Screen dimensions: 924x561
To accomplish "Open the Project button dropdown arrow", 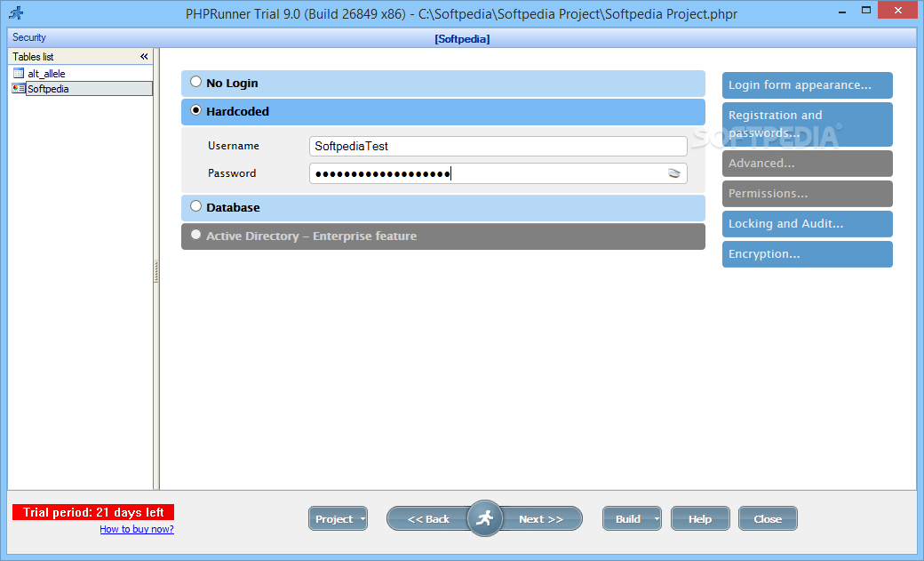I will click(362, 519).
